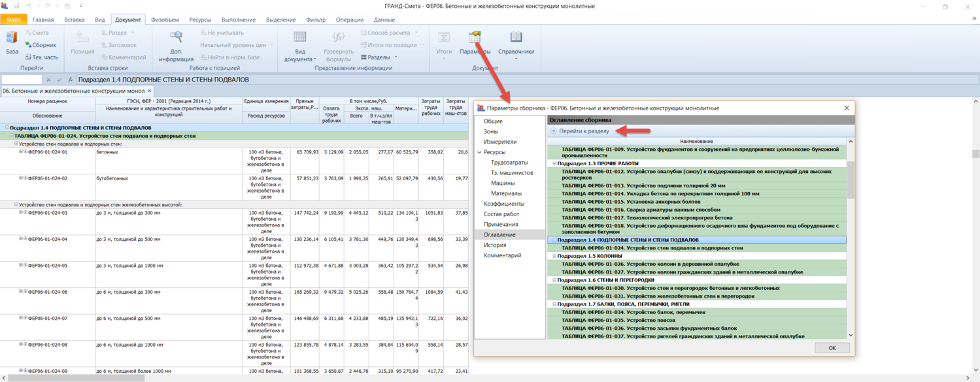Collapse Подраздел 1.7 БАЛКИ, ПОЯСА in the contents list
The image size is (980, 382).
[x=554, y=304]
